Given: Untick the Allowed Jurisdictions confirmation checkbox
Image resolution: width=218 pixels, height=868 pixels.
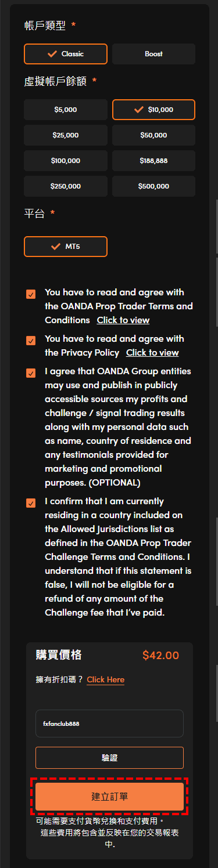Looking at the screenshot, I should 31,503.
